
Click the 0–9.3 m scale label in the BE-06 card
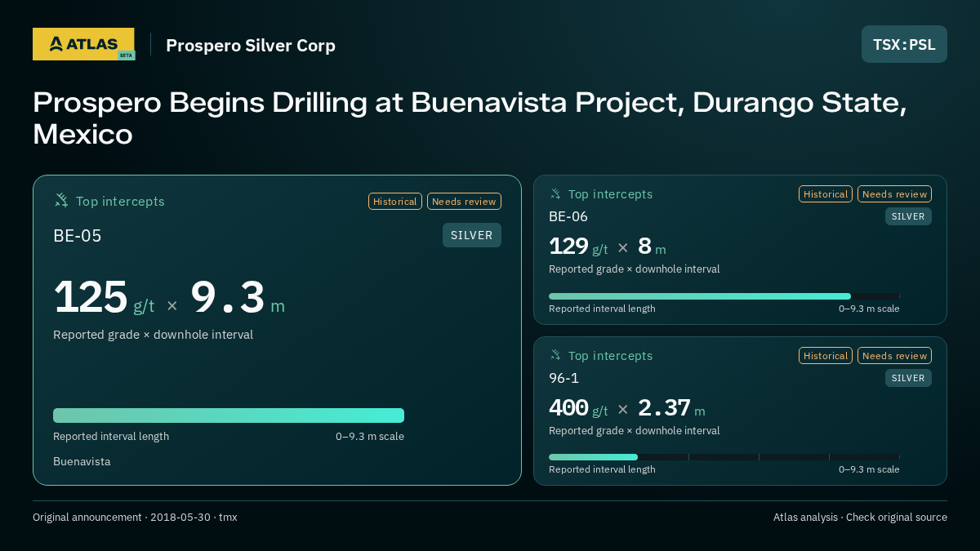coord(869,309)
